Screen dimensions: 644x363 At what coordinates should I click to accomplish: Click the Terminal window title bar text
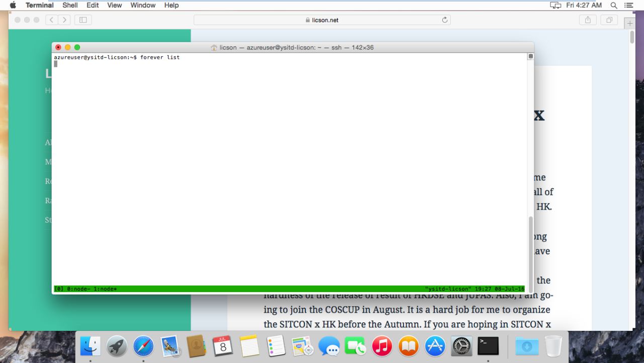pos(296,48)
